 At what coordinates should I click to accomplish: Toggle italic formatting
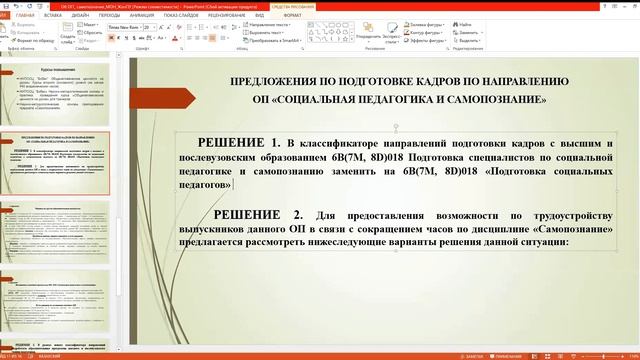click(x=119, y=38)
